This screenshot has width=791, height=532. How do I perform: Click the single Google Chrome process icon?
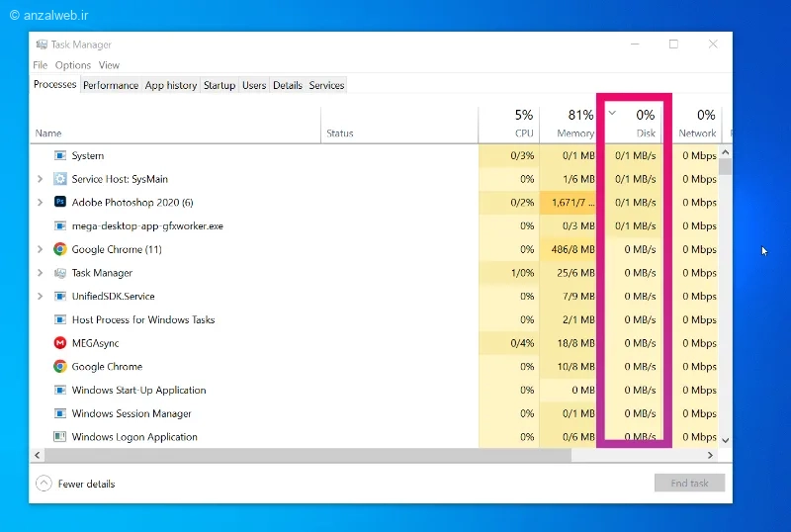(60, 366)
